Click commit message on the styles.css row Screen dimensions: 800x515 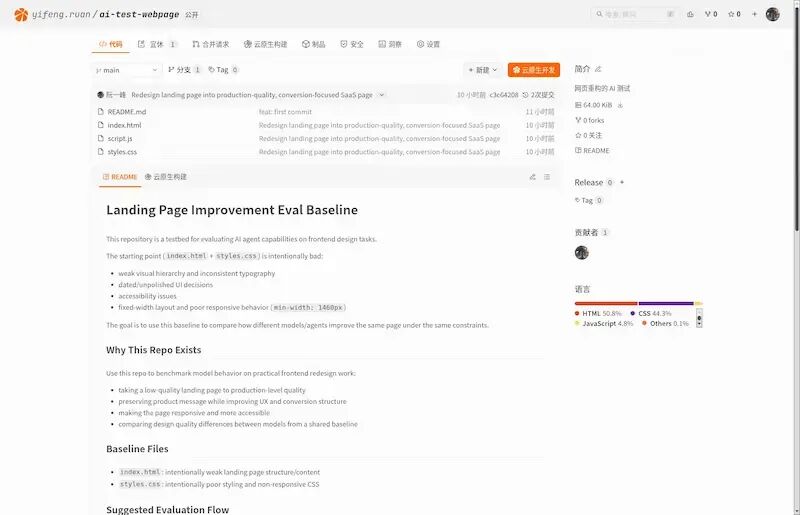[x=379, y=152]
